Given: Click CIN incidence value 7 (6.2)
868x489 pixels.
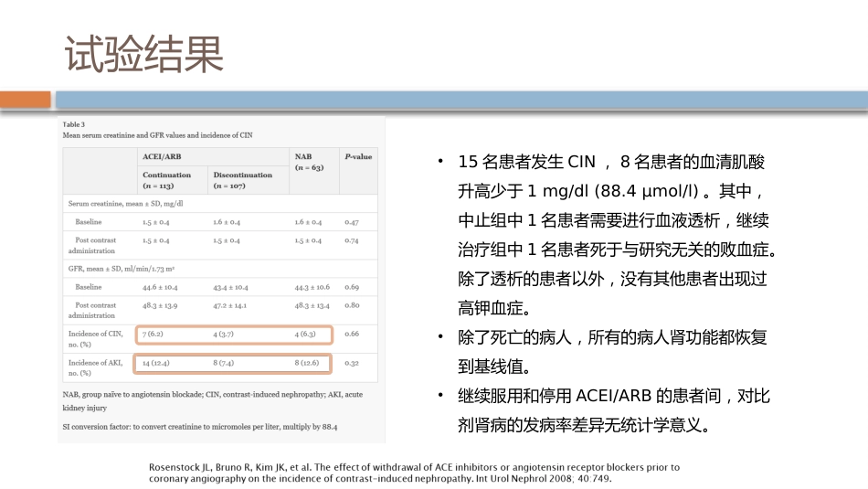Looking at the screenshot, I should point(153,334).
